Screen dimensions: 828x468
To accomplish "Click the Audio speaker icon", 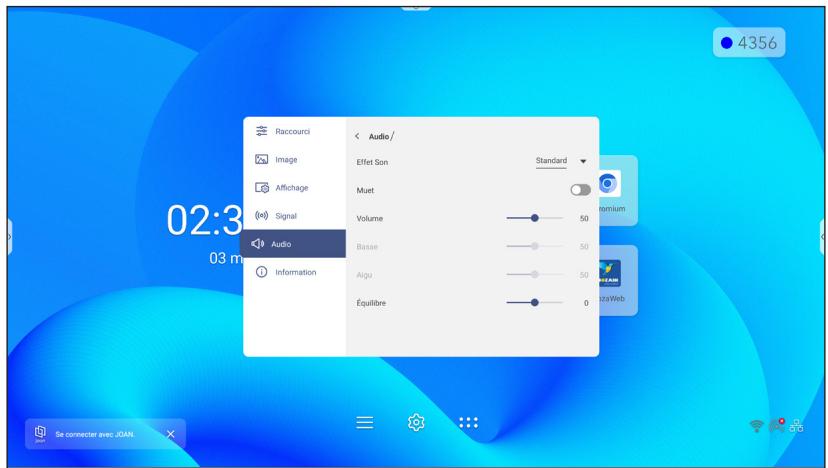I will pyautogui.click(x=258, y=244).
